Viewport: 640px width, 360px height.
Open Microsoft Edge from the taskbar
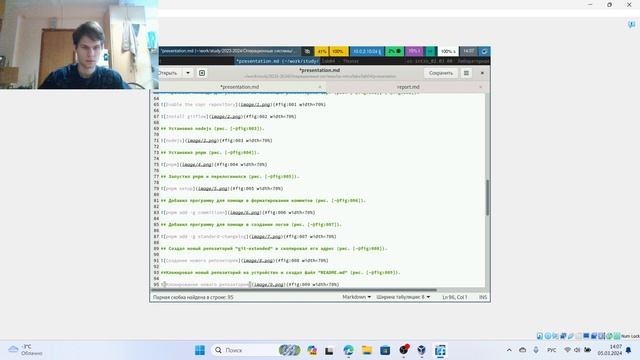point(348,350)
